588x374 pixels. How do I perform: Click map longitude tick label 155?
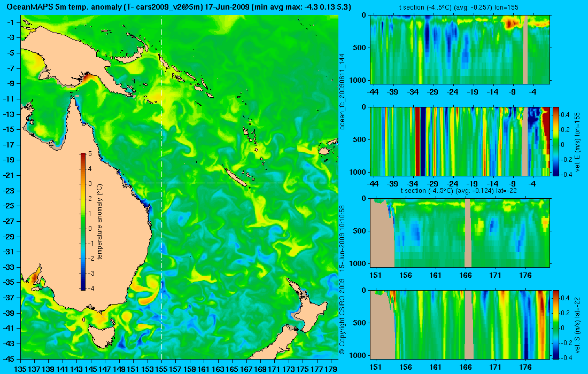pyautogui.click(x=161, y=369)
